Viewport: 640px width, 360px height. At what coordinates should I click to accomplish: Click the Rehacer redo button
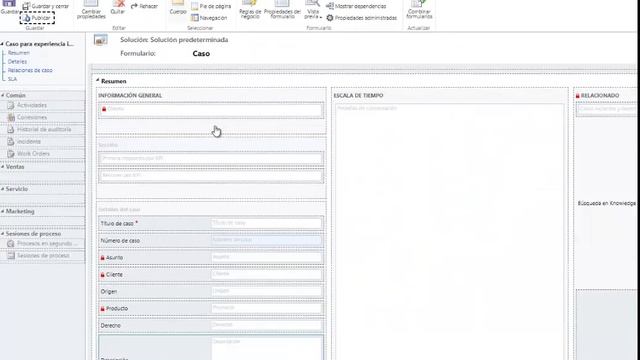[x=144, y=6]
